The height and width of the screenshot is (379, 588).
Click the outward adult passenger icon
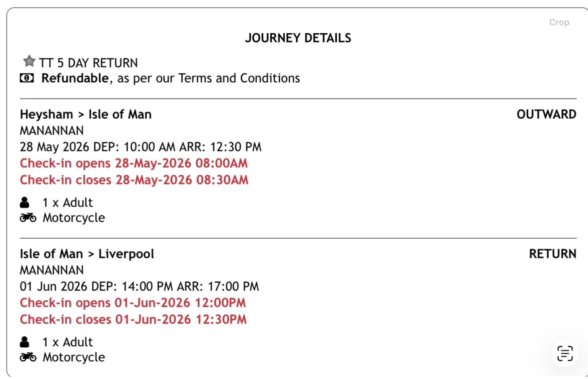pyautogui.click(x=24, y=203)
